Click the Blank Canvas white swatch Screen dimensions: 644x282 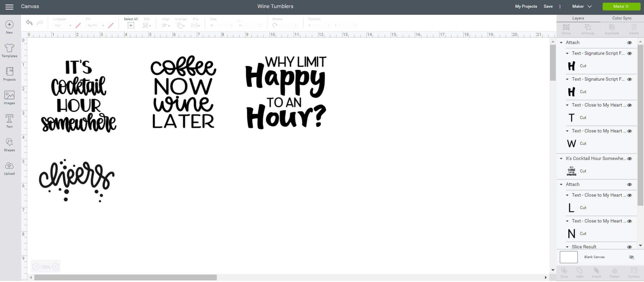pos(569,257)
